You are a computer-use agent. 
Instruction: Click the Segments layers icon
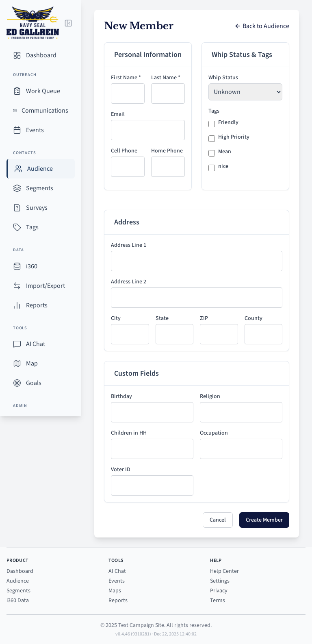[x=17, y=188]
